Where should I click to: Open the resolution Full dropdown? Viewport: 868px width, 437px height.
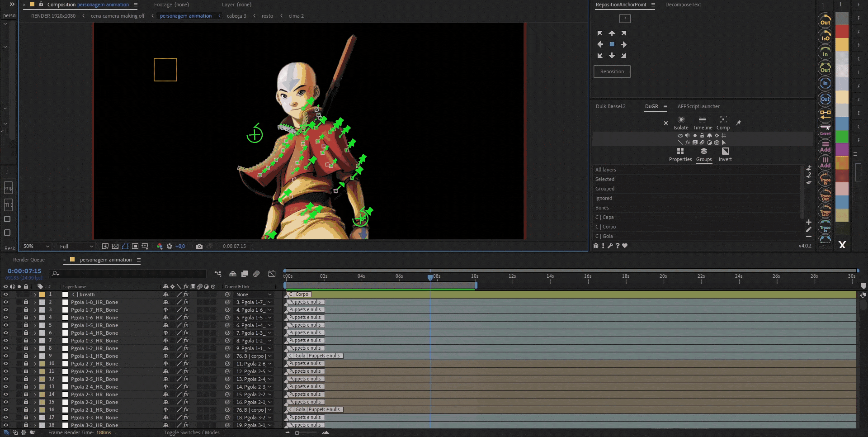(76, 247)
